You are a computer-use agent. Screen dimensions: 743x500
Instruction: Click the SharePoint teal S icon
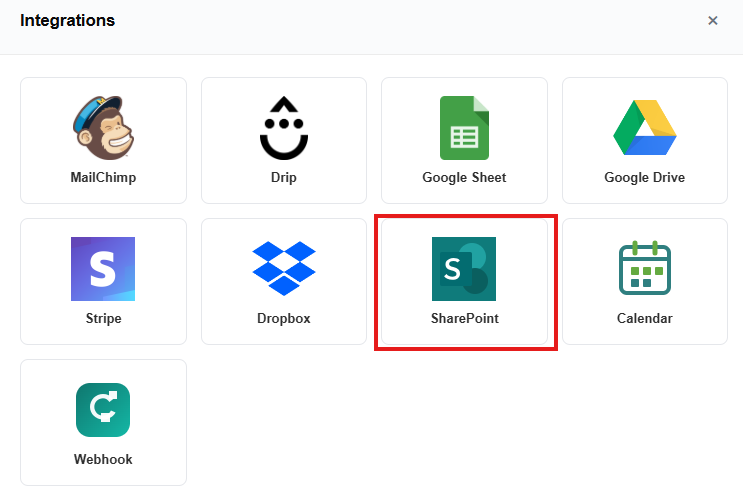(464, 269)
